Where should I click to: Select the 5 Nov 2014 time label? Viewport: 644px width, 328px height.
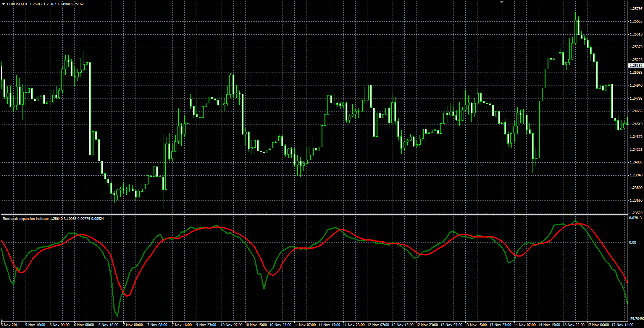coord(10,325)
